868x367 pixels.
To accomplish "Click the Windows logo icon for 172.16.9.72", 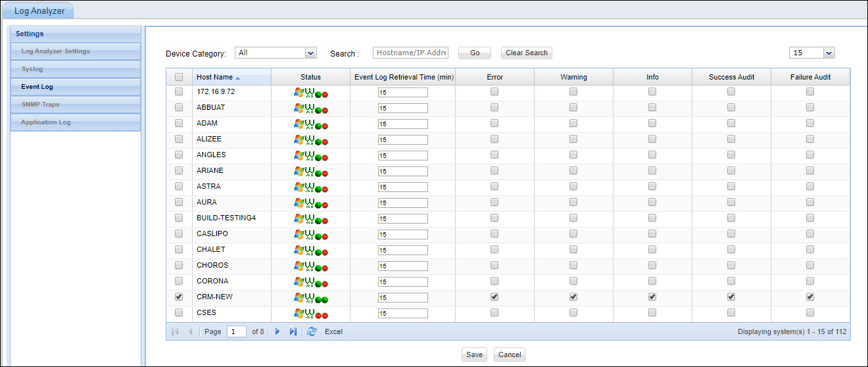I will 299,92.
